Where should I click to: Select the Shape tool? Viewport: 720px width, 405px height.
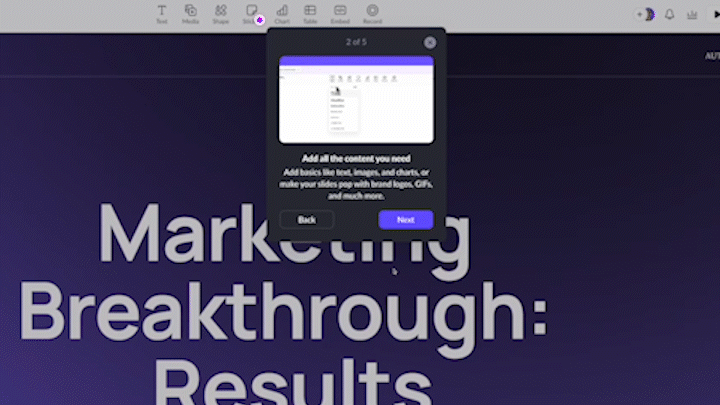click(x=220, y=14)
